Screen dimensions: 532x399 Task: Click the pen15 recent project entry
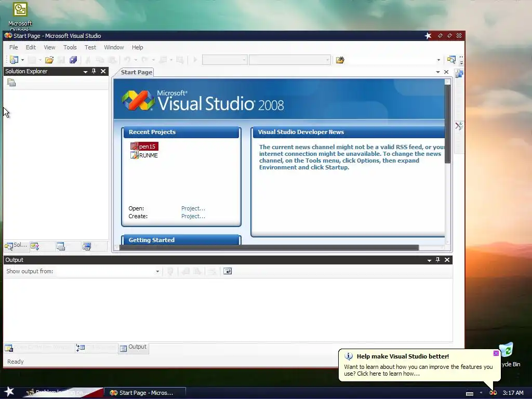pos(144,146)
